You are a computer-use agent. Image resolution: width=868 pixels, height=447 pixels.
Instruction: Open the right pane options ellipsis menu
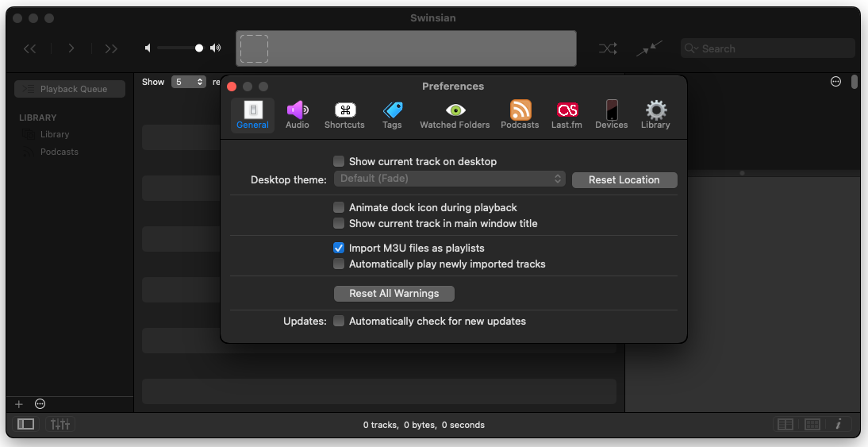[836, 82]
